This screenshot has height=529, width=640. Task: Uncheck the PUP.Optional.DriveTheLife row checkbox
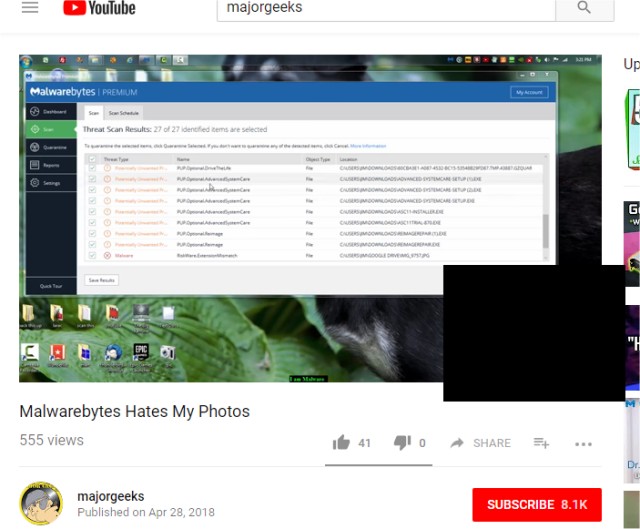pyautogui.click(x=92, y=168)
